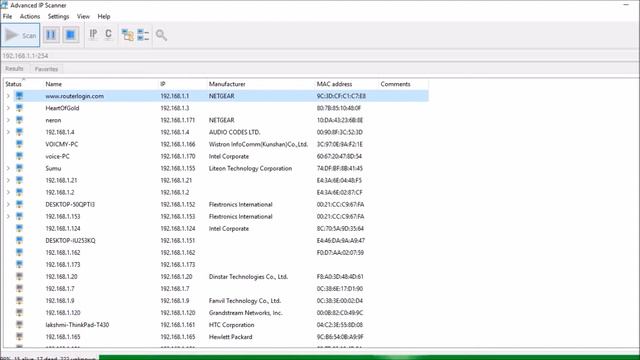Image resolution: width=640 pixels, height=360 pixels.
Task: Expand the 192.168.1.2 row
Action: [8, 192]
